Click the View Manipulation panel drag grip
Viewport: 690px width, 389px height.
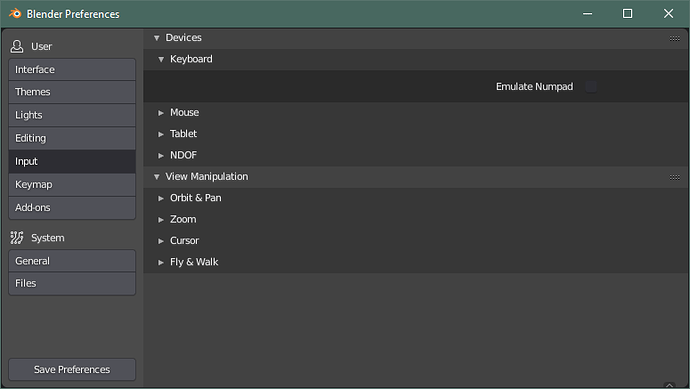point(675,177)
